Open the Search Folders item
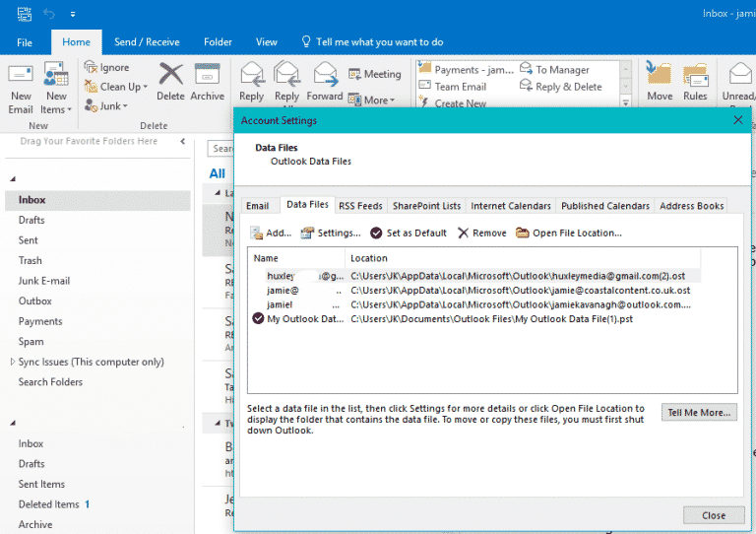The height and width of the screenshot is (534, 756). [50, 382]
